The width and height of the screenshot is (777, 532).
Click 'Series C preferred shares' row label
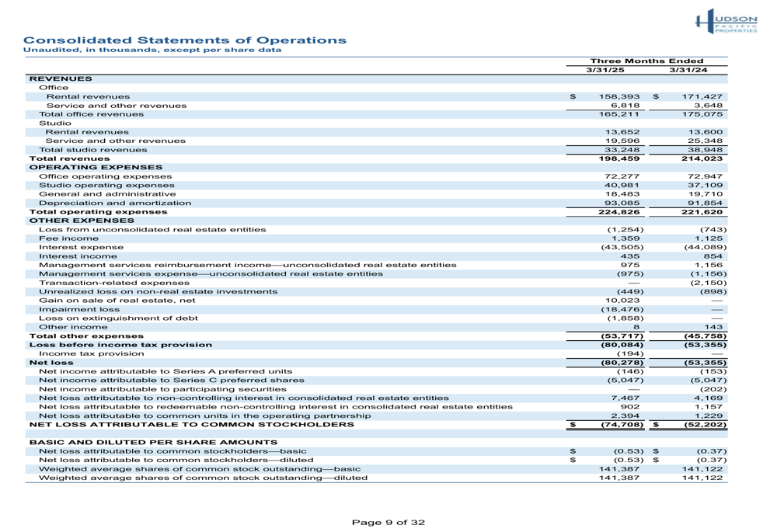(x=172, y=381)
